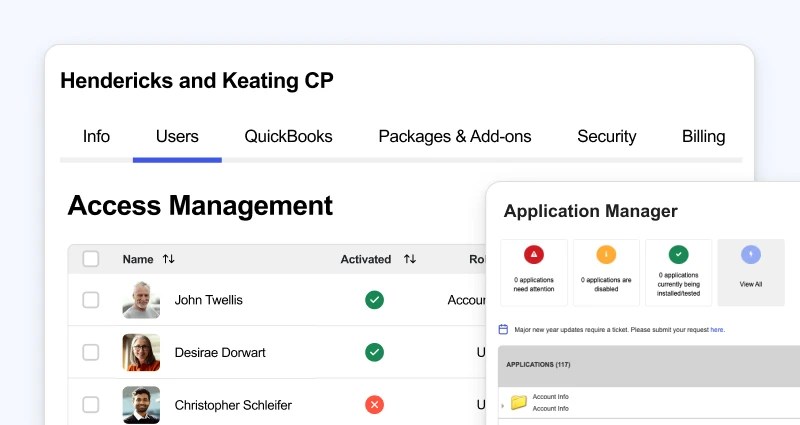Check the box for Desirae Dorwart
Screen dimensions: 800x425
click(x=91, y=352)
